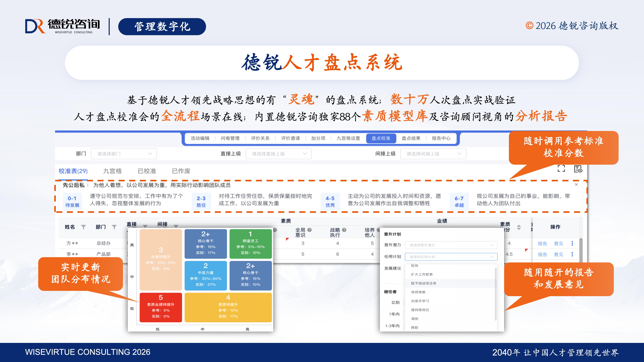The image size is (644, 362).
Task: Select the 盘点校准 tab
Action: coord(381,138)
